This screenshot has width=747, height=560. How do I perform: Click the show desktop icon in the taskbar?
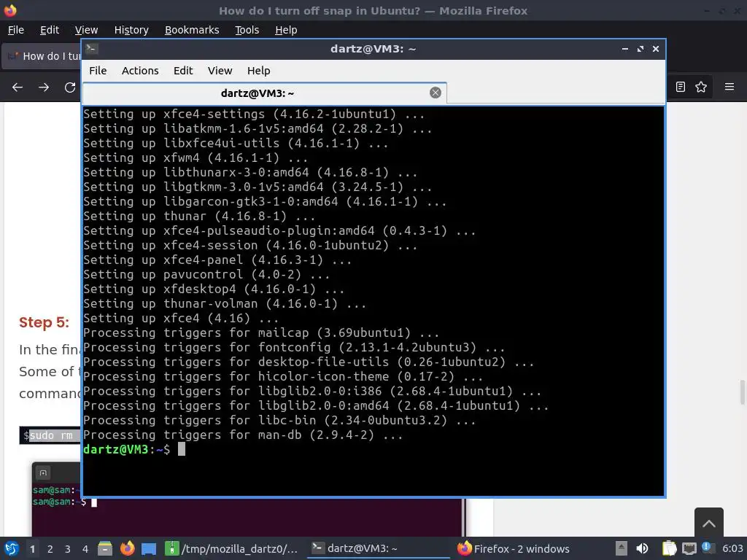pyautogui.click(x=149, y=548)
